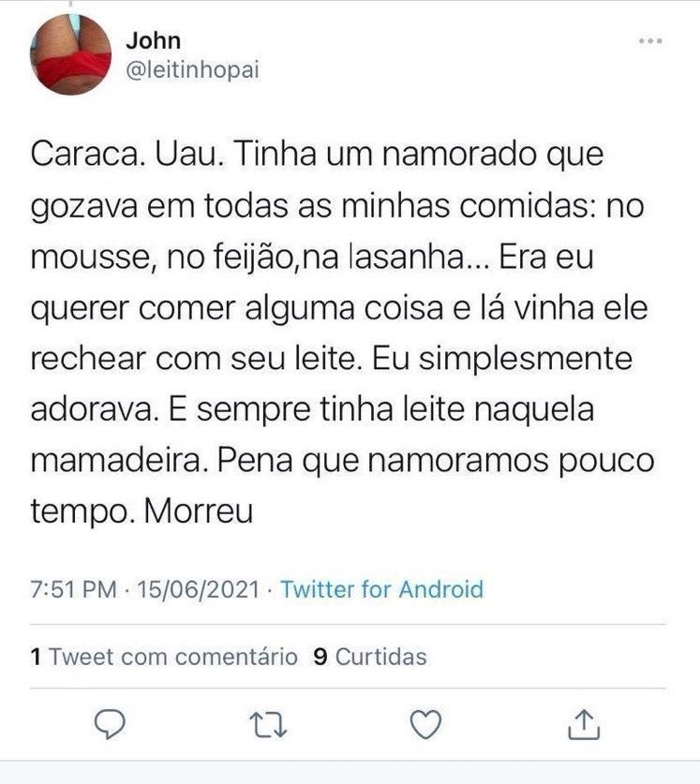This screenshot has height=784, width=700.
Task: Click the 7:51 PM timestamp
Action: [x=74, y=589]
